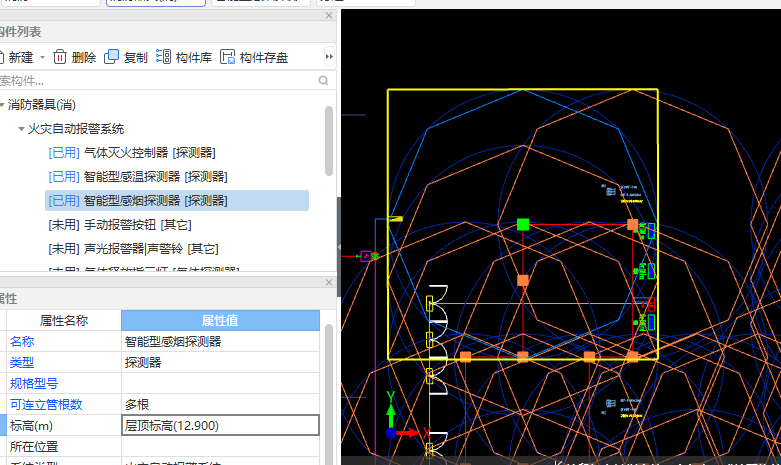Close the properties panel
Image resolution: width=781 pixels, height=465 pixels.
coord(329,282)
